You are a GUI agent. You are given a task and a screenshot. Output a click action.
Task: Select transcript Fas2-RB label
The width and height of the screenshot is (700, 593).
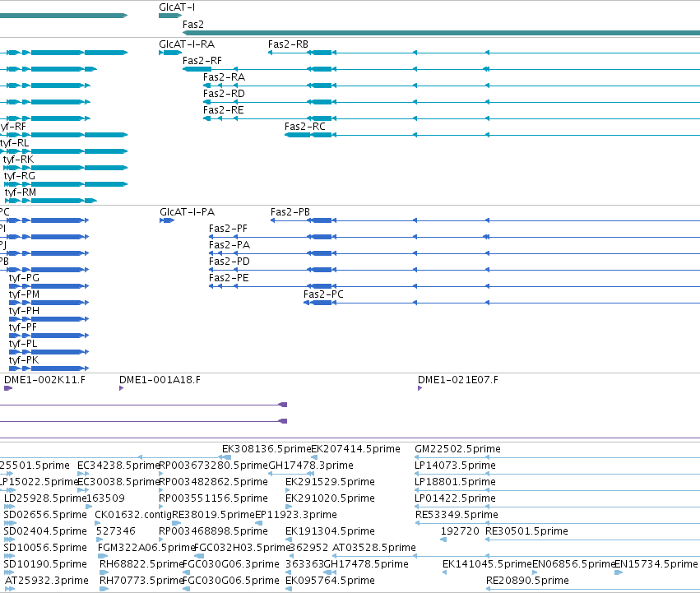(x=288, y=44)
